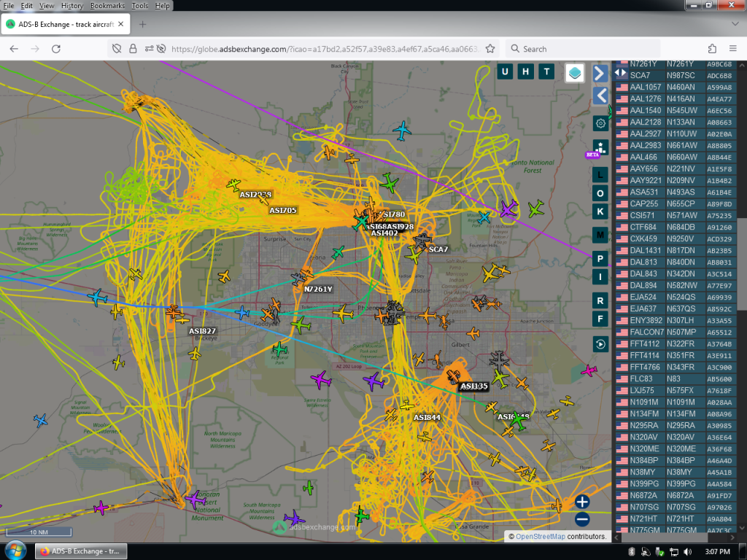Screen dimensions: 747x560
Task: Click the volume speaker icon in the system tray
Action: coord(687,552)
